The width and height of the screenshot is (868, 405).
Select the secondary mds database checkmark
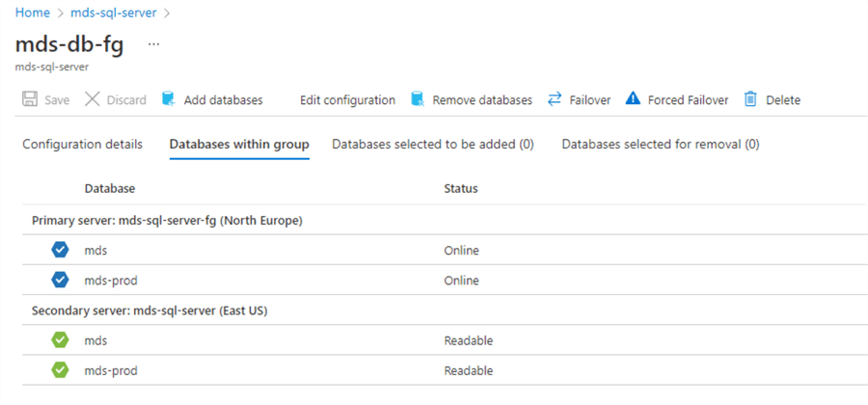pos(61,340)
